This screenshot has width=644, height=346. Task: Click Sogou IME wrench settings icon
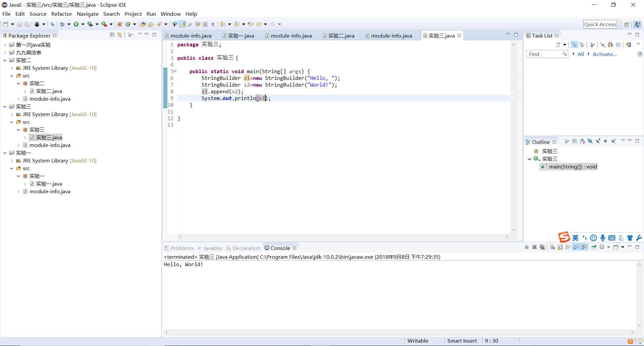pos(639,238)
